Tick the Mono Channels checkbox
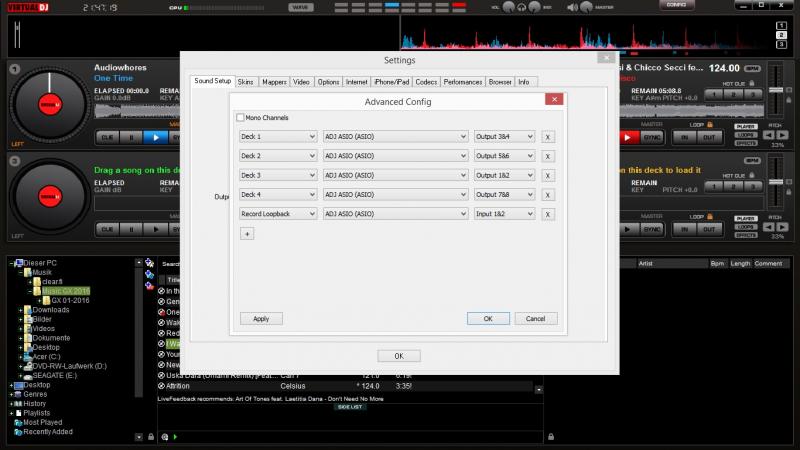800x450 pixels. point(240,117)
